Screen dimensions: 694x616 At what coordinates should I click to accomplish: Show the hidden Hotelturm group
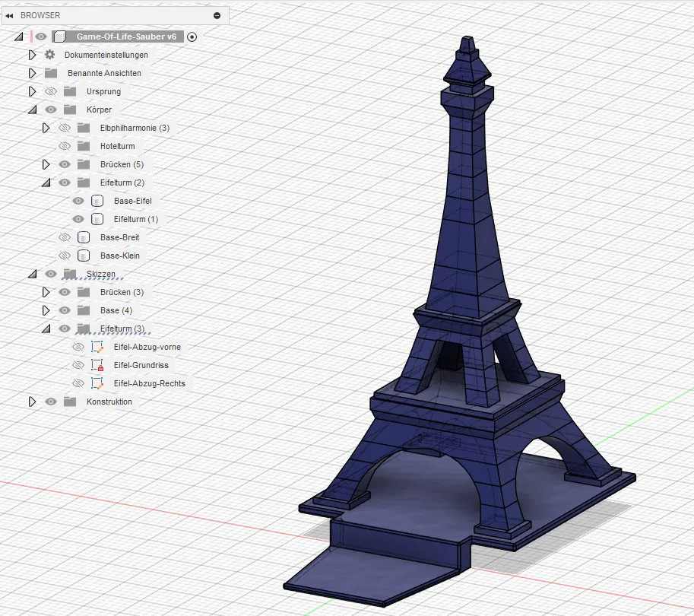(x=65, y=146)
